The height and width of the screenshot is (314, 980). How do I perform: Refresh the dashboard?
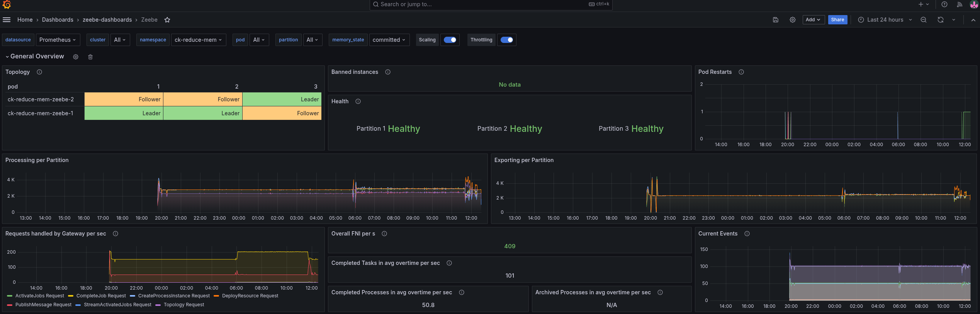tap(941, 20)
